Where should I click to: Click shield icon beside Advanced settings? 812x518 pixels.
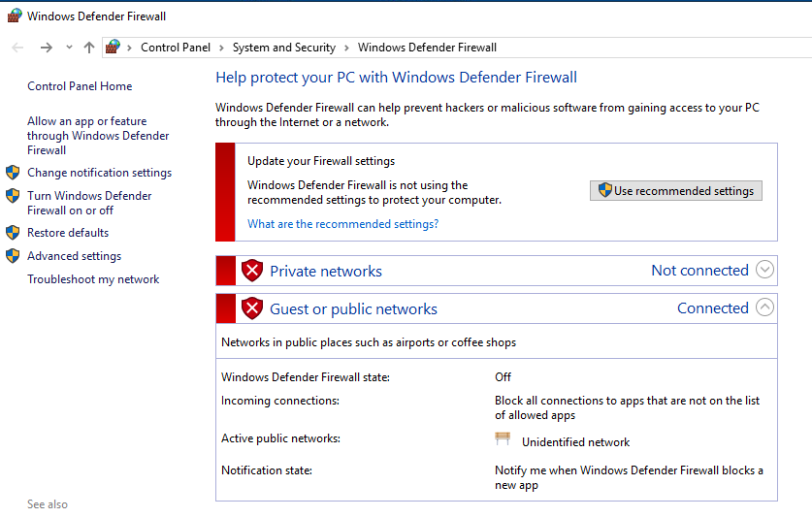coord(13,256)
